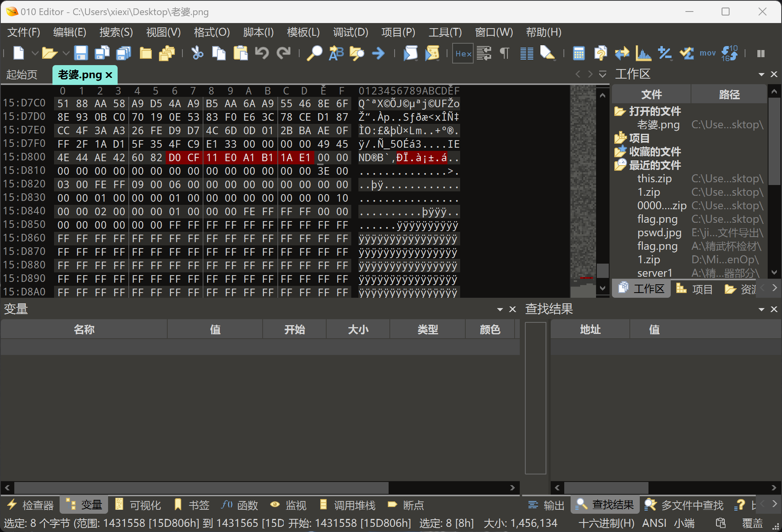
Task: Save the file with the floppy disk icon
Action: click(81, 53)
